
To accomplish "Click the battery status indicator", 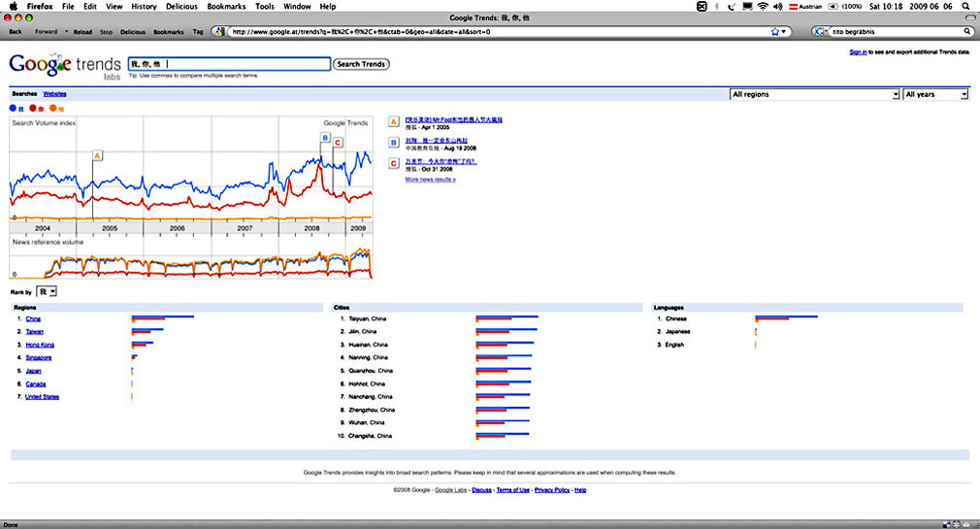I will tap(845, 6).
